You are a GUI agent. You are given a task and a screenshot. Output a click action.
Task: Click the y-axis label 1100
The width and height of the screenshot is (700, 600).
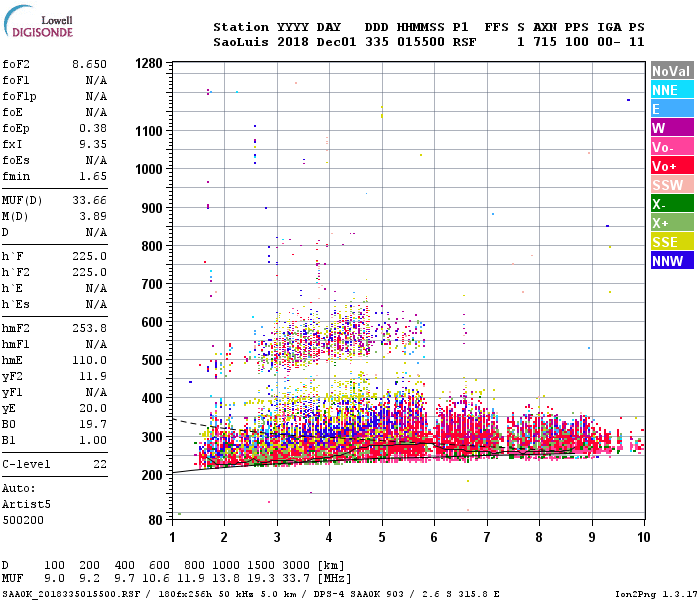(x=149, y=131)
